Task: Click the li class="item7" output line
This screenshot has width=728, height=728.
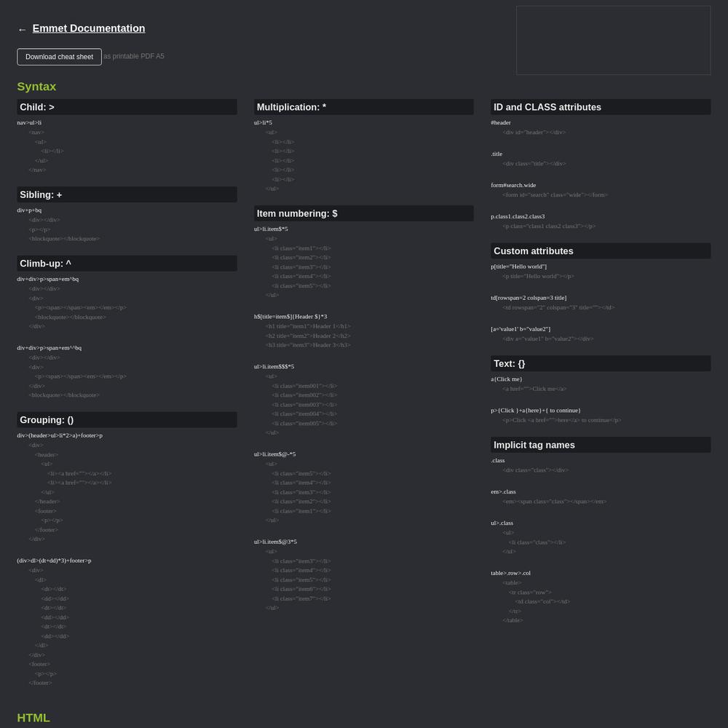Action: coord(301,598)
